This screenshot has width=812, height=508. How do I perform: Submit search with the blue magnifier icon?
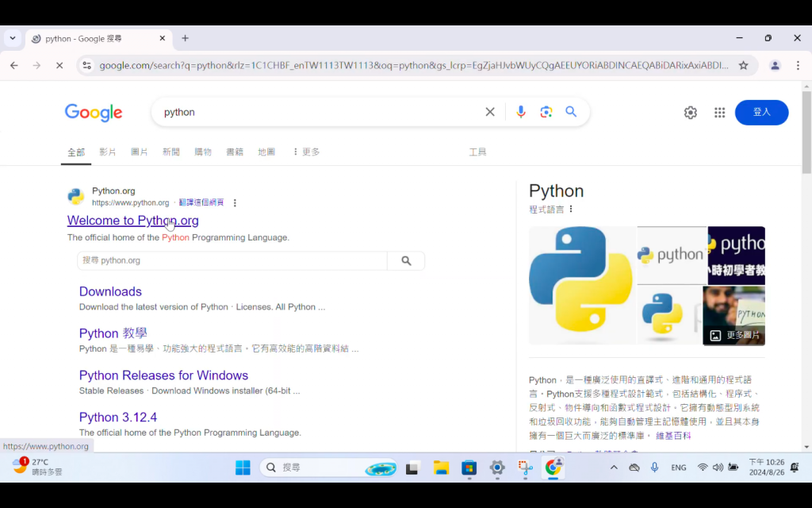point(571,112)
